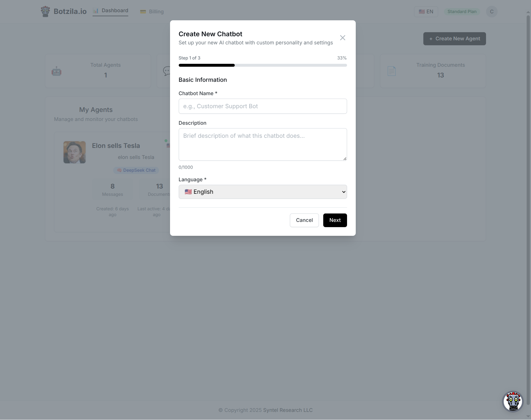The width and height of the screenshot is (531, 420).
Task: Click the Step 1 of 3 progress bar
Action: pos(263,65)
